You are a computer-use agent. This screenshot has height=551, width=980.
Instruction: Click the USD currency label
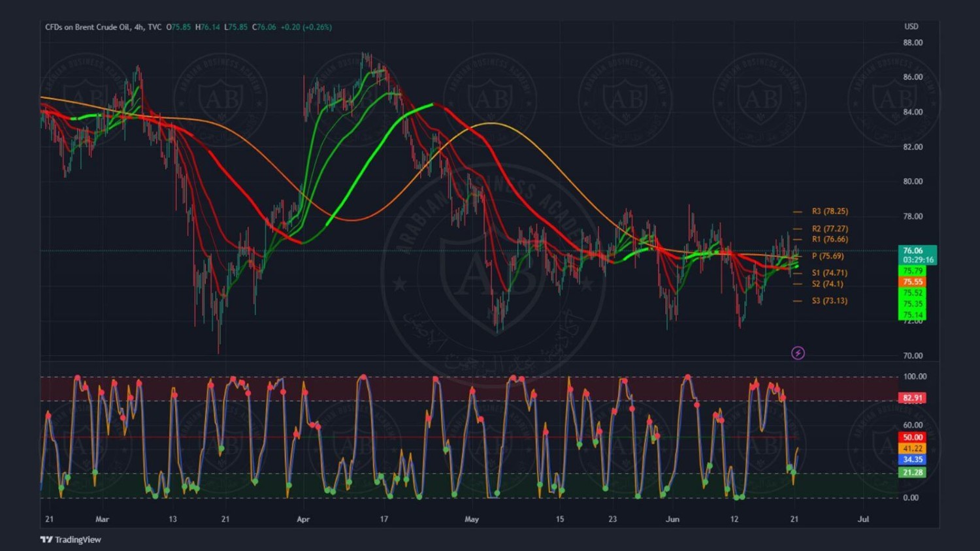click(911, 27)
